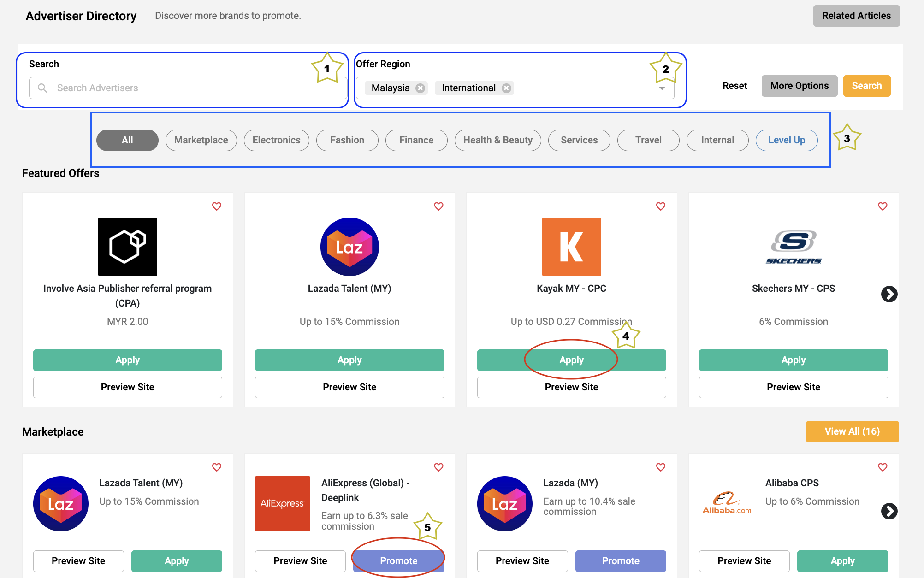
Task: Open the Offer Region multi-select box
Action: point(515,88)
